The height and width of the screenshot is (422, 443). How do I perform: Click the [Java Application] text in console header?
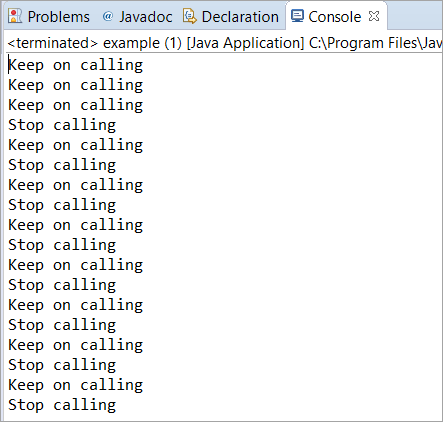(x=245, y=43)
